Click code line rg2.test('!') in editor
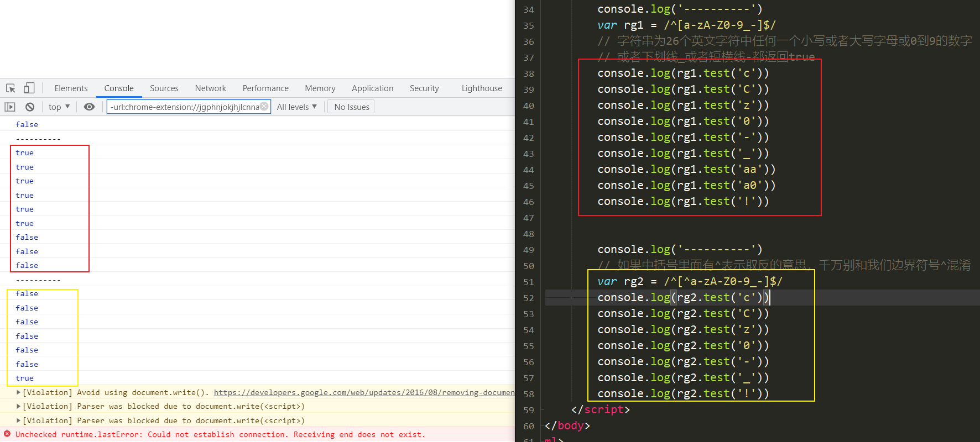 (683, 394)
